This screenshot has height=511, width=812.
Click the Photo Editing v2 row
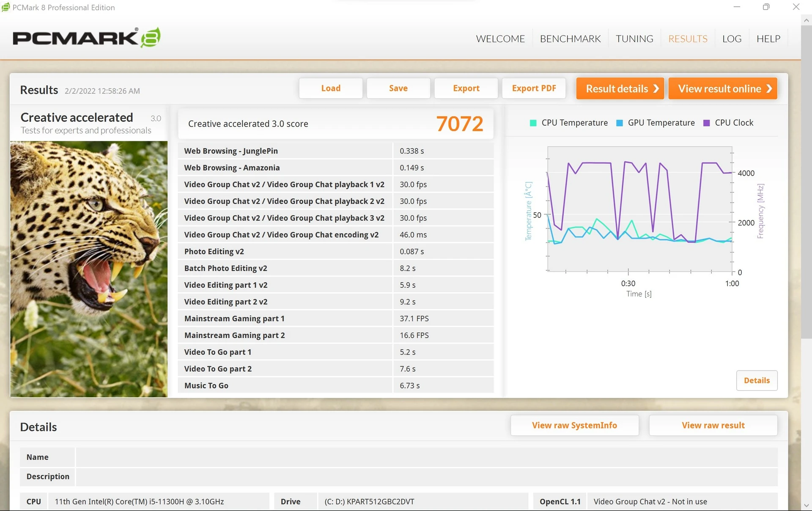pyautogui.click(x=336, y=251)
